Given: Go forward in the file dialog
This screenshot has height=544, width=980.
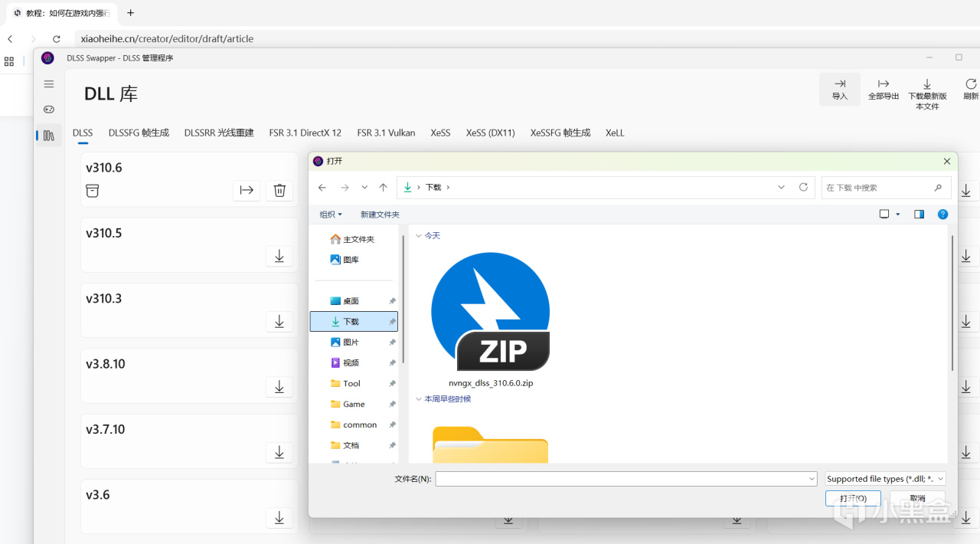Looking at the screenshot, I should 345,187.
